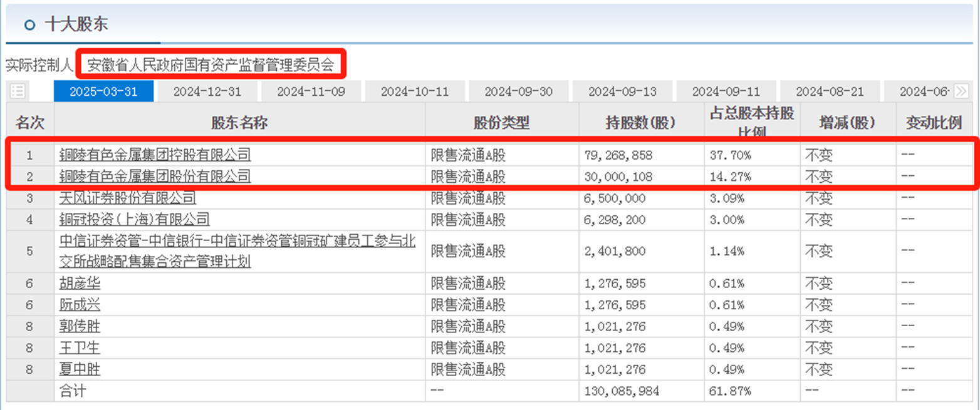Switch to the 2024-08-21 tab
Viewport: 980px width, 410px height.
tap(830, 91)
